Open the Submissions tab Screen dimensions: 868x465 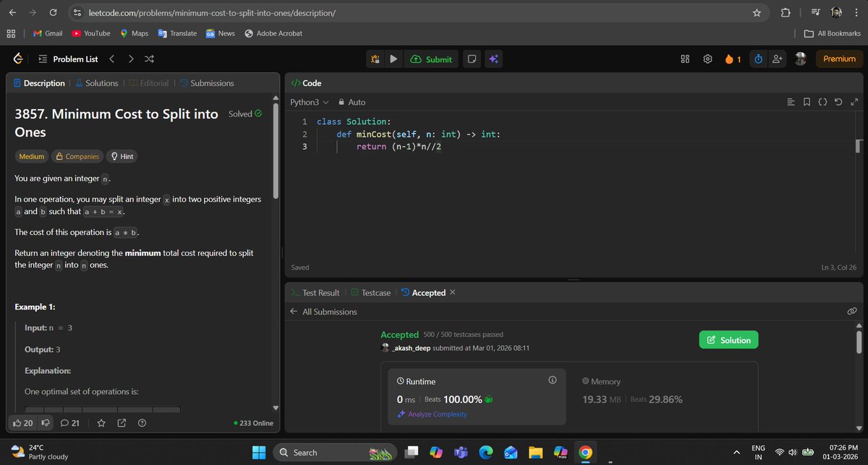207,83
